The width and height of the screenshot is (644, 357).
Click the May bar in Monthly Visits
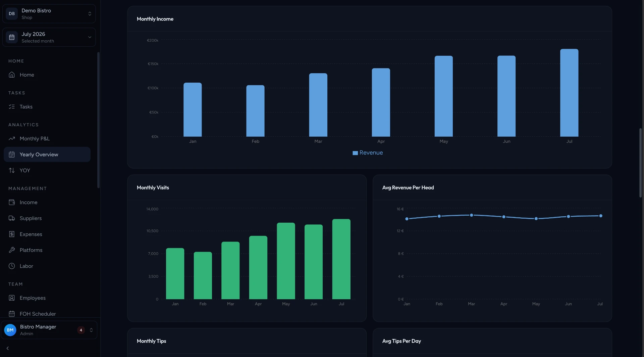pyautogui.click(x=286, y=261)
